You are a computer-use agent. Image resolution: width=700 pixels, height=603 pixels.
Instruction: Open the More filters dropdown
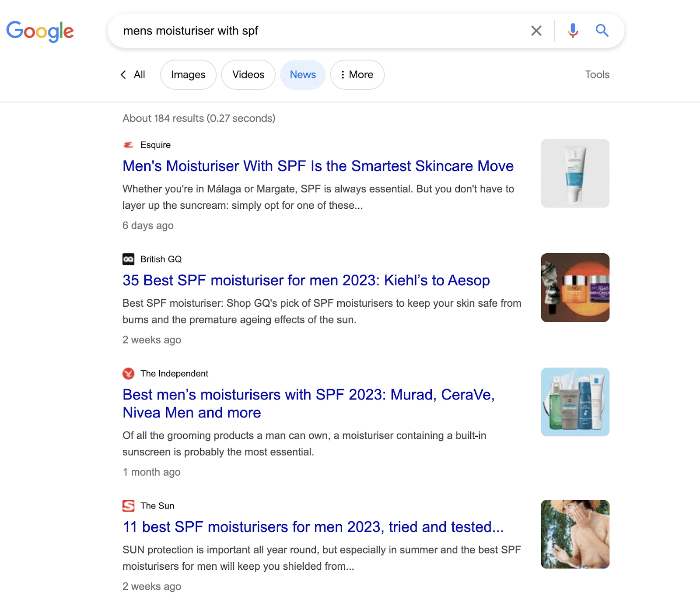(x=357, y=74)
